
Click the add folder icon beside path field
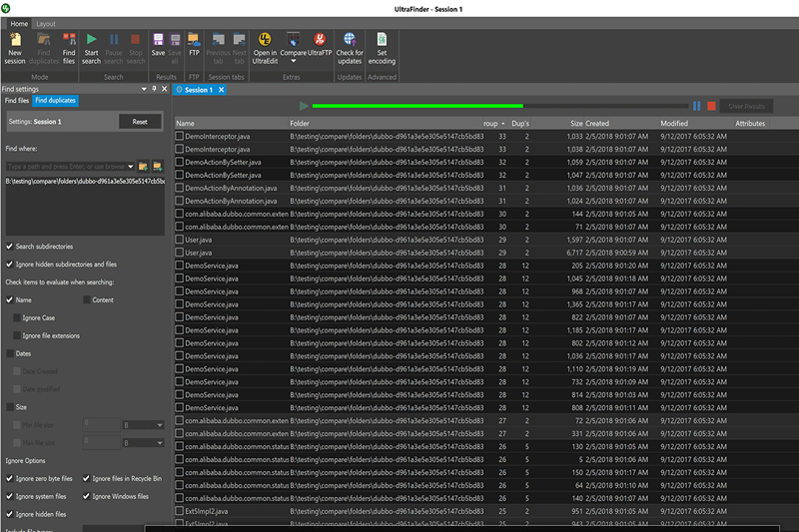tap(158, 167)
